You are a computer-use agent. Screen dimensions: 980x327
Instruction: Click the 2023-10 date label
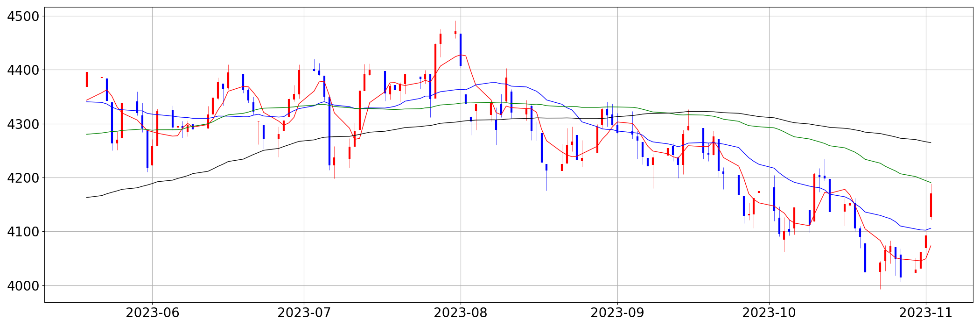(769, 313)
